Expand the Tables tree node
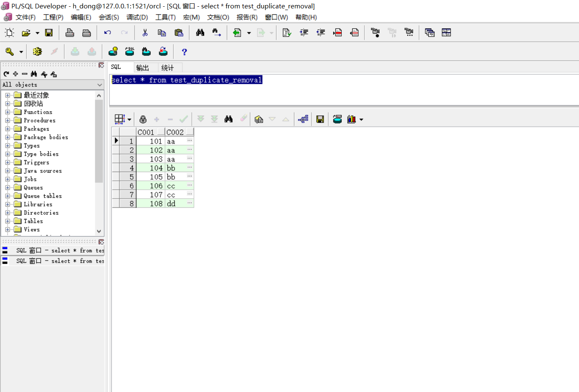The height and width of the screenshot is (392, 579). point(8,221)
